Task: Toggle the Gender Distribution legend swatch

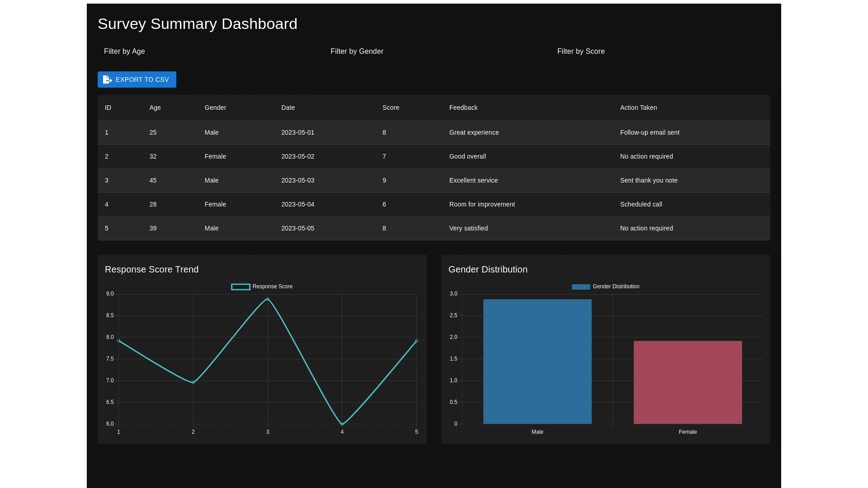Action: click(580, 287)
